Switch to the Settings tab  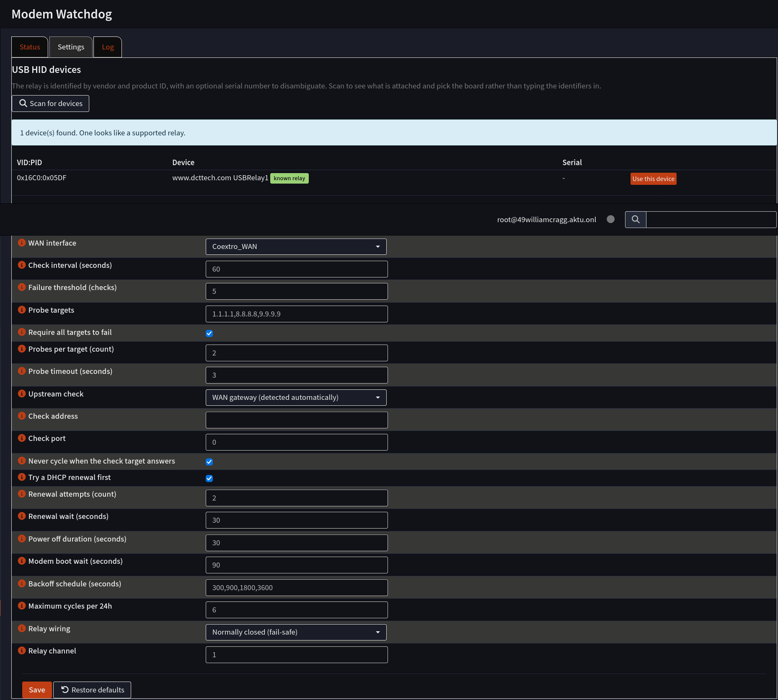tap(71, 47)
